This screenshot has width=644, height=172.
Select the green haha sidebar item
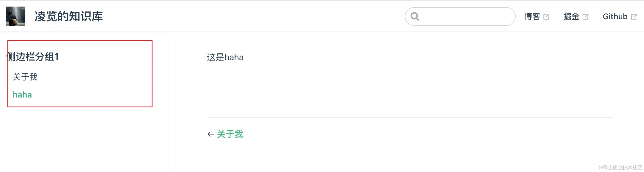coord(22,94)
